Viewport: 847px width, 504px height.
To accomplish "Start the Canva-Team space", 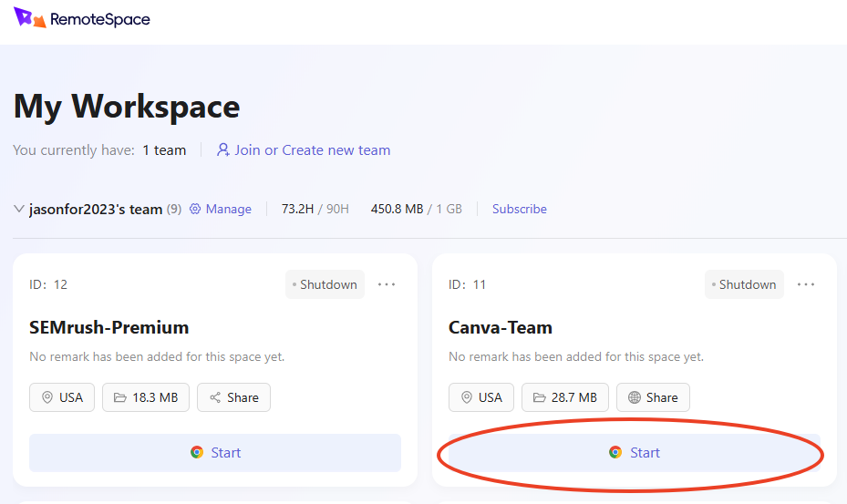I will pyautogui.click(x=635, y=453).
